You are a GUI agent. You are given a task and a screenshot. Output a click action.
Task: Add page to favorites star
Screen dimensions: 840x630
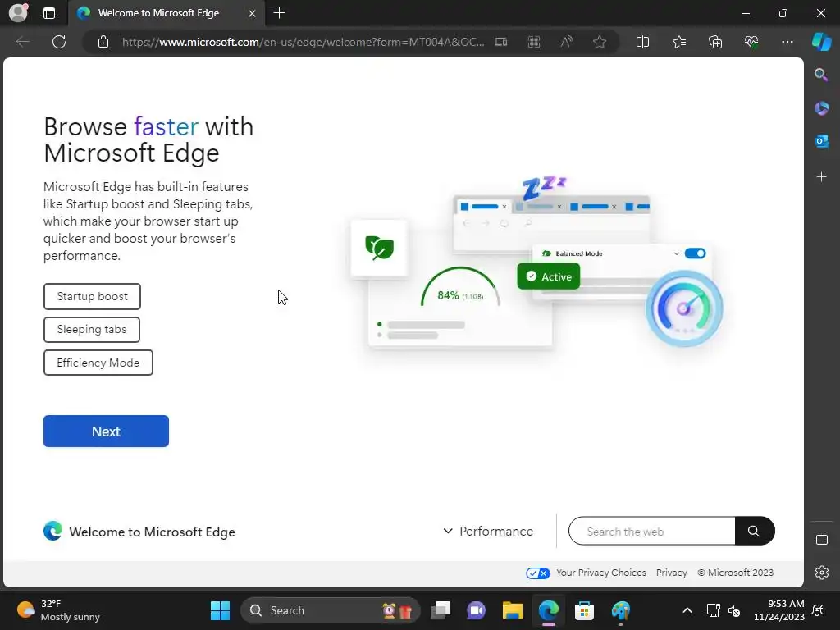[600, 42]
